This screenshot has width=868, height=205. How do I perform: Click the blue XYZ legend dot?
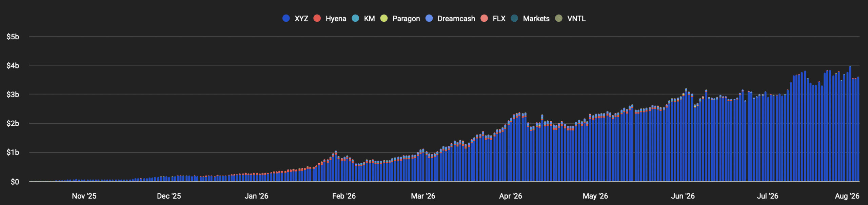286,18
